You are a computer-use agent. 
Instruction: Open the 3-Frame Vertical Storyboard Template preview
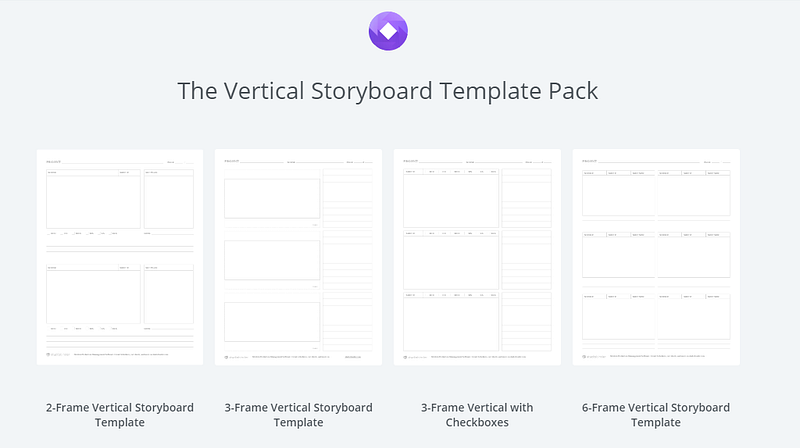[x=298, y=257]
